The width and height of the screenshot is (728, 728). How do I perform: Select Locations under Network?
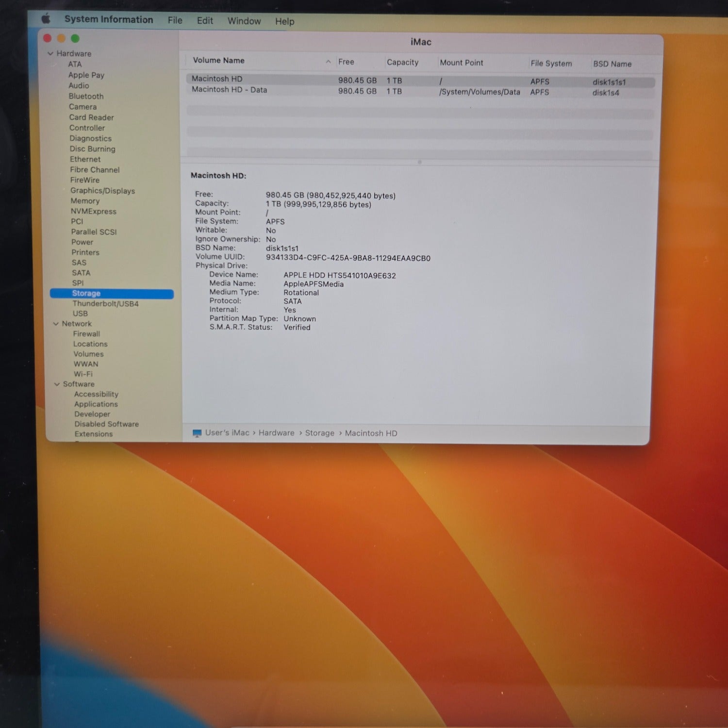90,344
